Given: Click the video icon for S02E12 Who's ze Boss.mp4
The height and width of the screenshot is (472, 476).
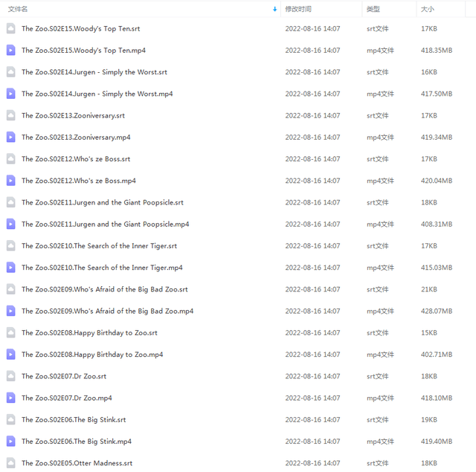Looking at the screenshot, I should [11, 181].
